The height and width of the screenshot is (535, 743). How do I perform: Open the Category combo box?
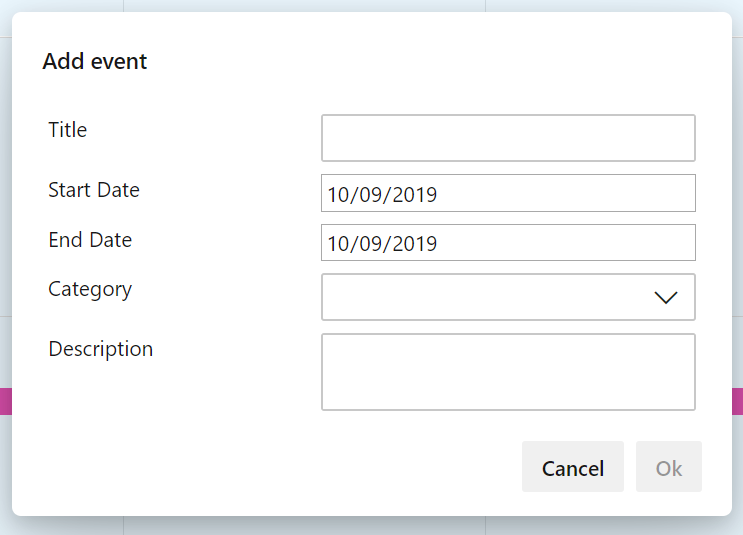coord(508,297)
